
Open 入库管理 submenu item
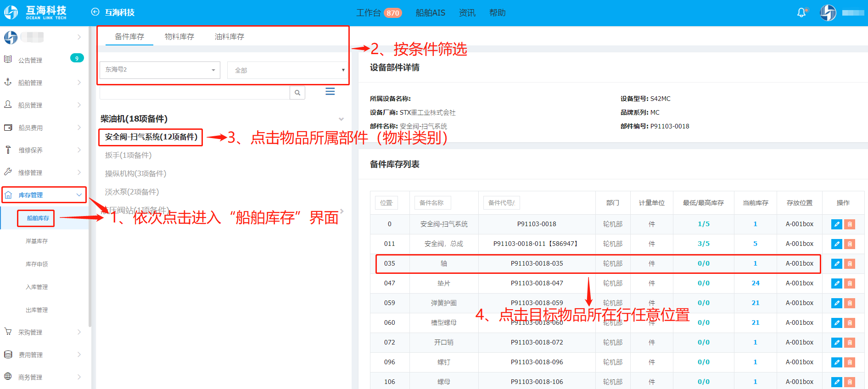(37, 287)
